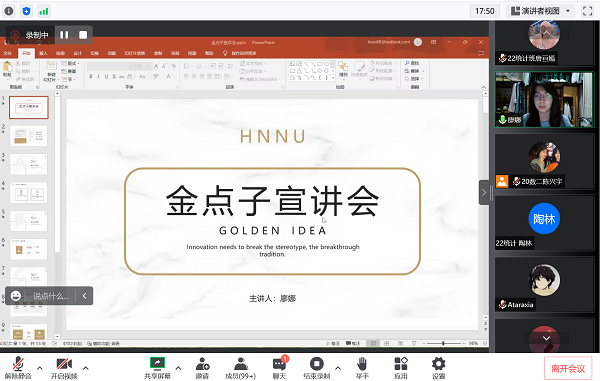Select the Insert ribbon tab in PowerPoint
600x381 pixels.
tap(43, 53)
